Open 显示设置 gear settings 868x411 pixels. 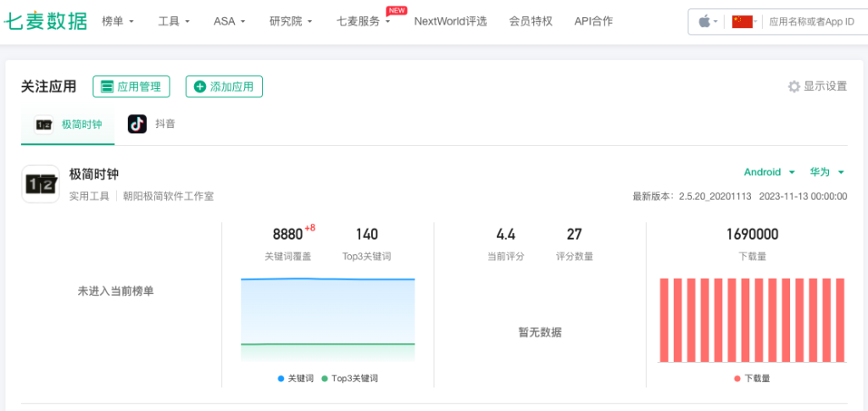pyautogui.click(x=817, y=86)
